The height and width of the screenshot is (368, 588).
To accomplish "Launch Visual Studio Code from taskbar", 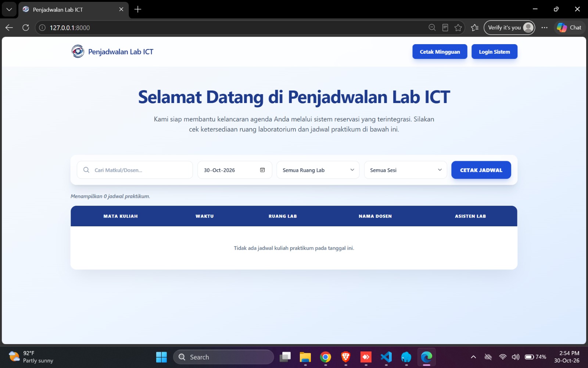I will [x=386, y=357].
